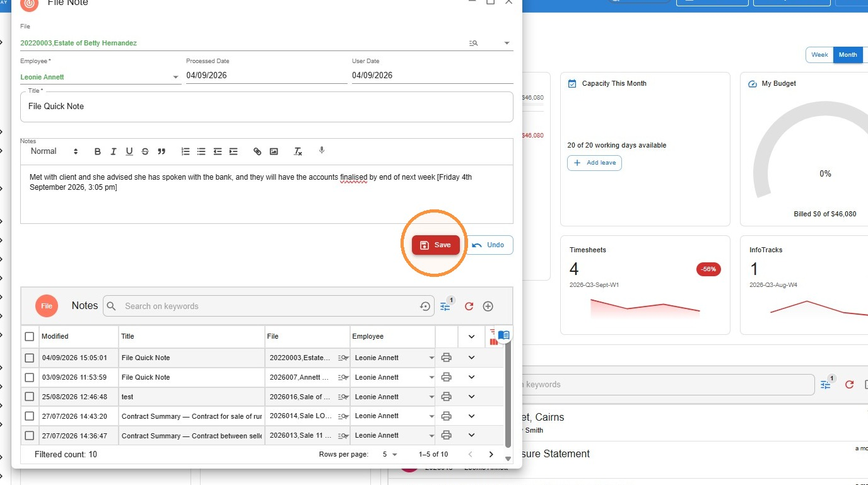Open the Employee Leonie Annett dropdown
Image resolution: width=868 pixels, height=485 pixels.
pyautogui.click(x=176, y=78)
